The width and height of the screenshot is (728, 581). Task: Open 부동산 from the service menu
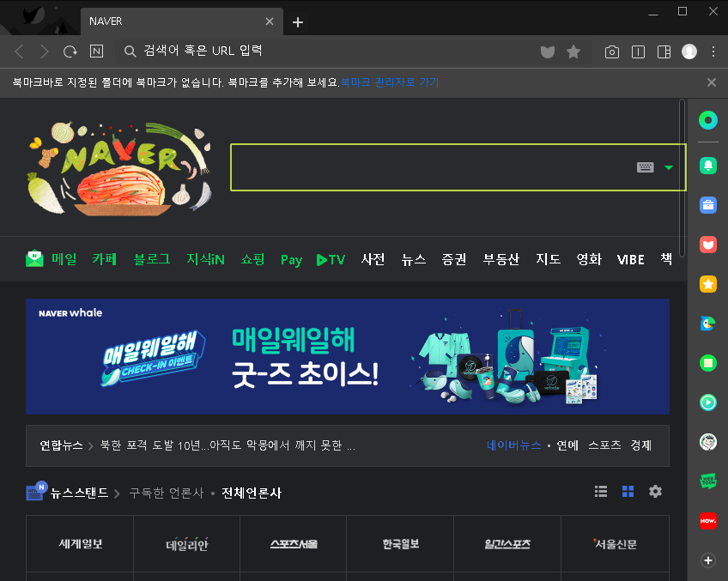pos(501,259)
